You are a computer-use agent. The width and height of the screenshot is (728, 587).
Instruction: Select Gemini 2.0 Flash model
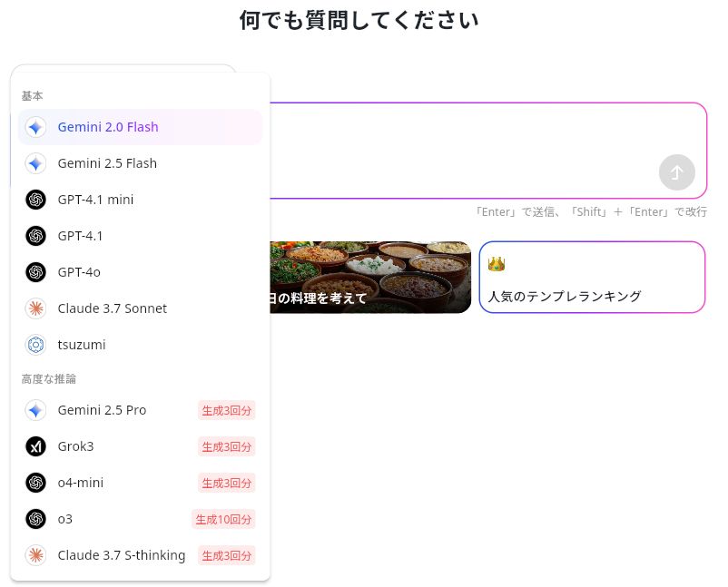click(140, 127)
